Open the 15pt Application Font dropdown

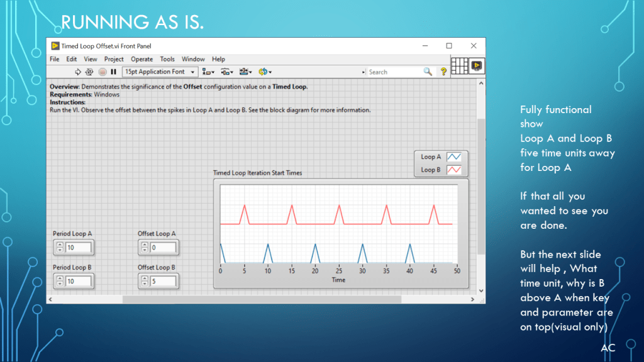[160, 72]
